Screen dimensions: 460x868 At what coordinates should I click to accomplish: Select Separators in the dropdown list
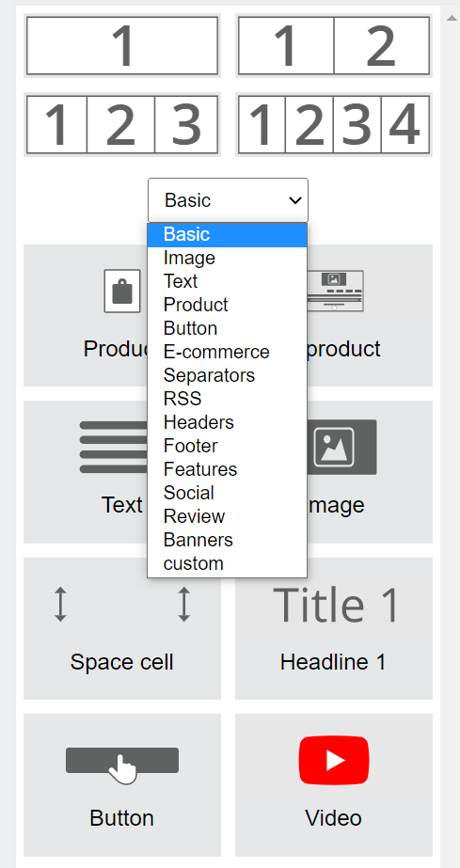click(227, 375)
